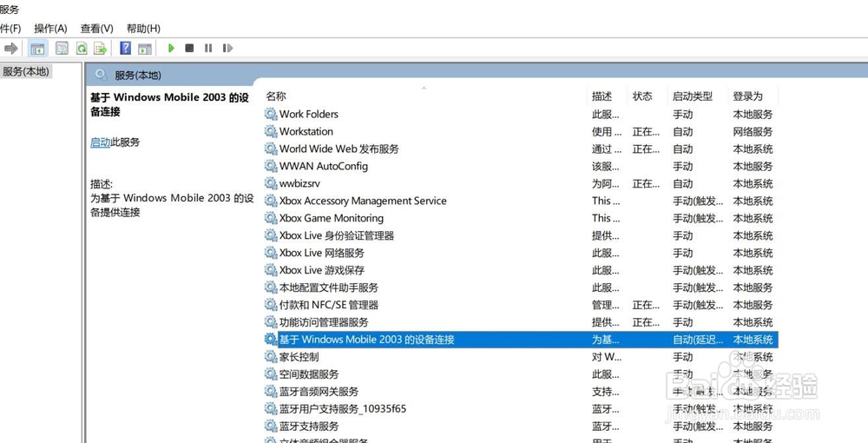Toggle the show/hide console tree icon
Viewport: 868px width, 443px height.
coord(37,48)
